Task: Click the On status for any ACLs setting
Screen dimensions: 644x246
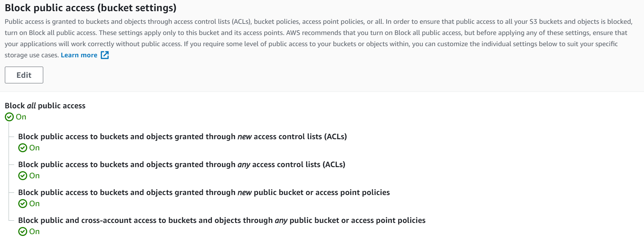Action: click(34, 176)
